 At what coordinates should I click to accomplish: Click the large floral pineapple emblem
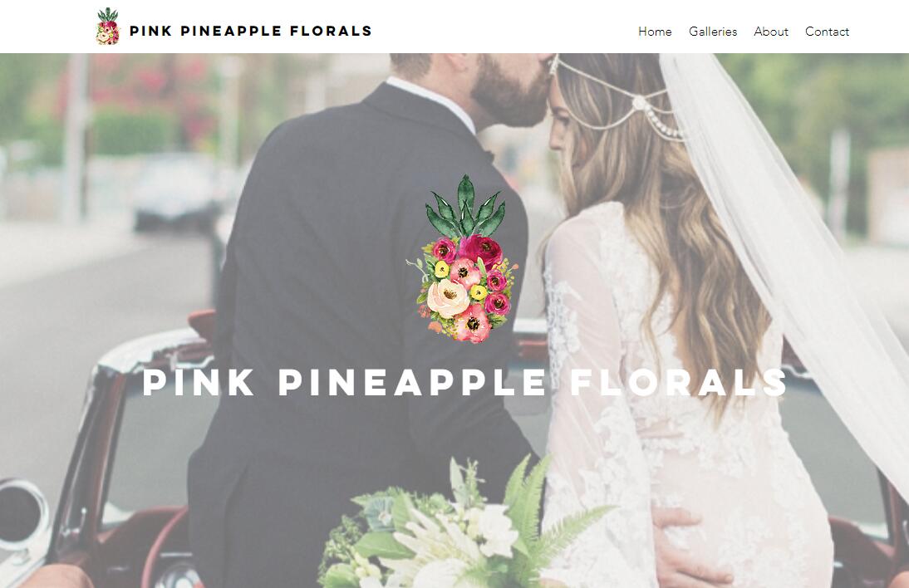tap(462, 259)
